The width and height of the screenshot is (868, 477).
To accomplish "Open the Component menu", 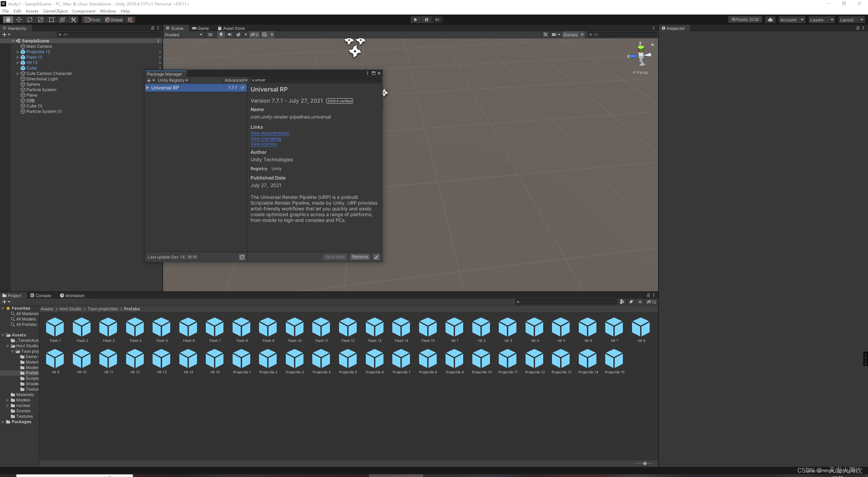I will tap(84, 11).
